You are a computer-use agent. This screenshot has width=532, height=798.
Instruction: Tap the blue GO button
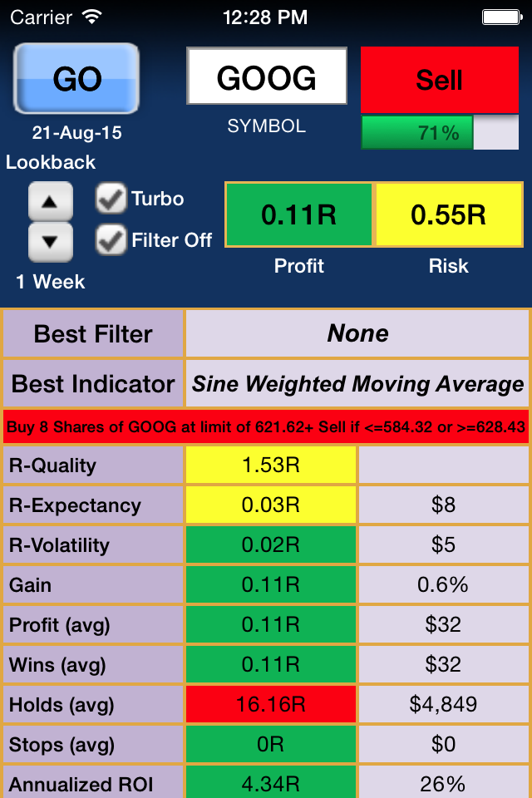click(x=76, y=78)
